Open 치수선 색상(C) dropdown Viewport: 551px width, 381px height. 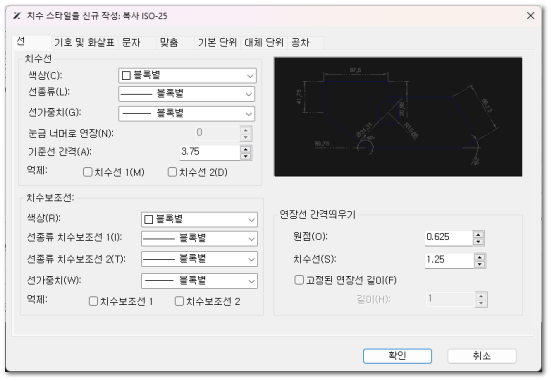click(187, 75)
